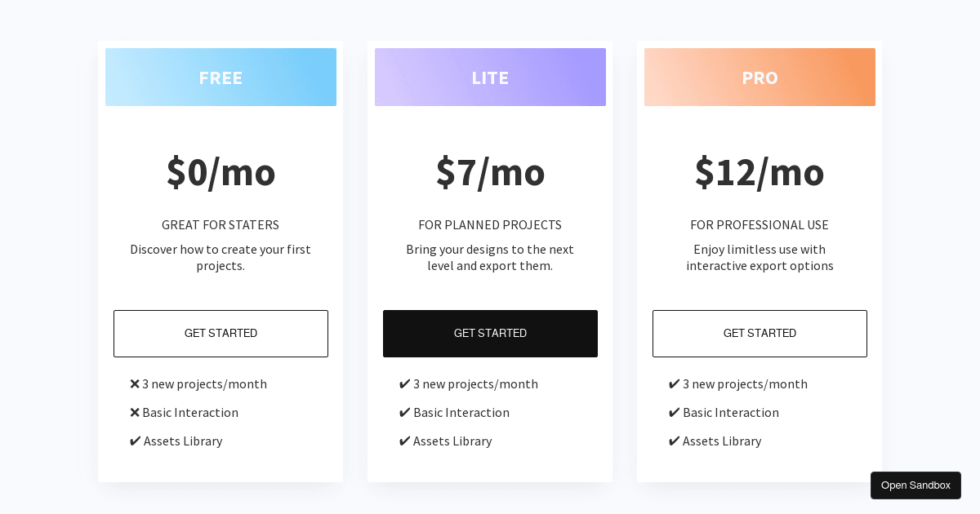Viewport: 980px width, 514px height.
Task: Select the PRO plan header banner
Action: [759, 77]
